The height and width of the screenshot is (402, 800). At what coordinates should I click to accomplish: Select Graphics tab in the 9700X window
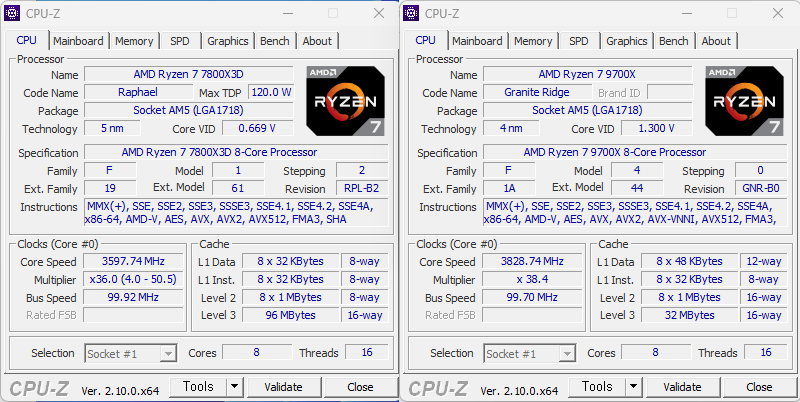[627, 41]
